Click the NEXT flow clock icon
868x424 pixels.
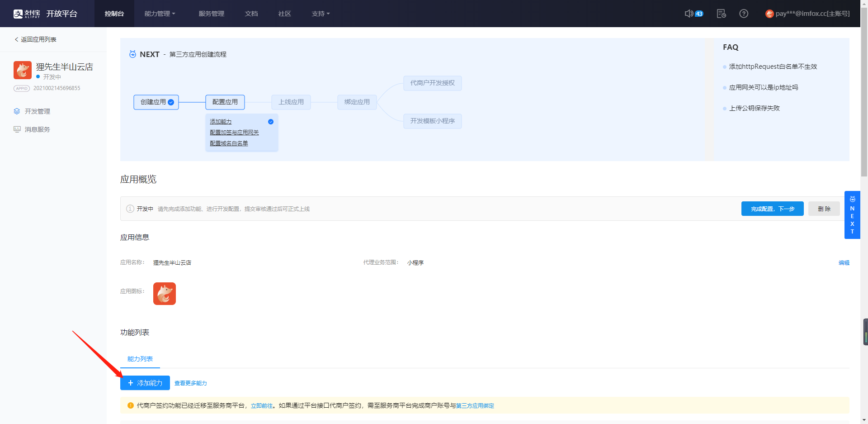tap(132, 54)
